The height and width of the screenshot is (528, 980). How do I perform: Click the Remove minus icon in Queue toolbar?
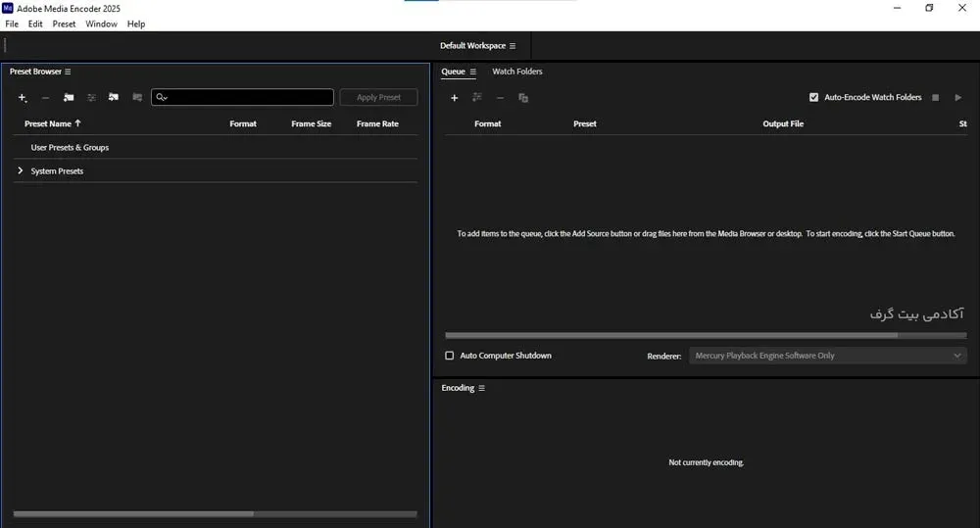(x=500, y=98)
